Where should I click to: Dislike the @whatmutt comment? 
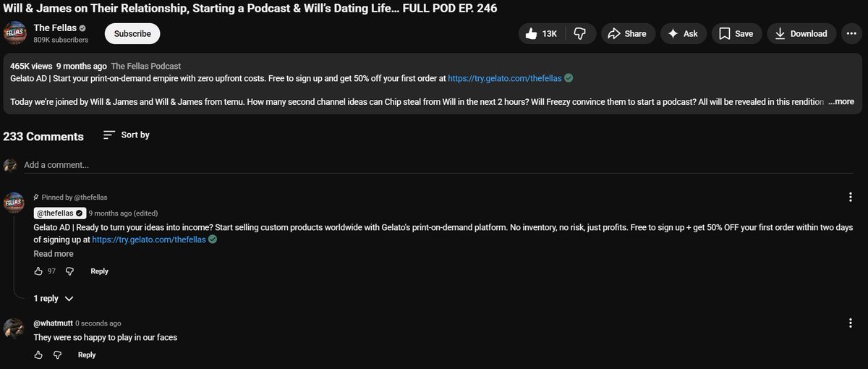(x=58, y=355)
